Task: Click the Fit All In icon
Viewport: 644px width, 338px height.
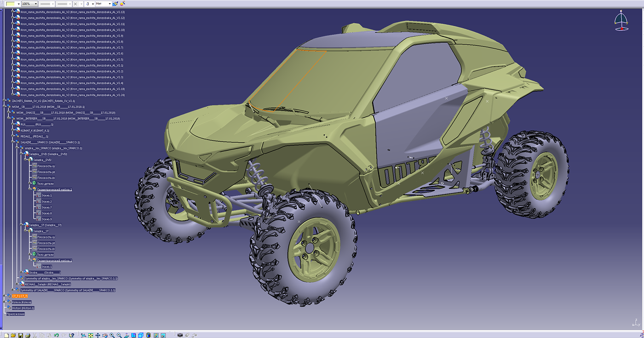Action: click(x=90, y=335)
